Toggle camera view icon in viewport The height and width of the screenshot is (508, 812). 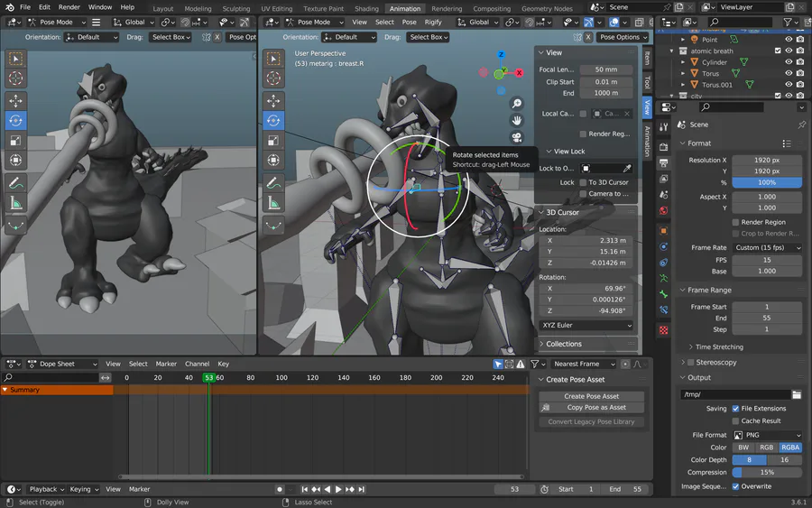coord(516,137)
